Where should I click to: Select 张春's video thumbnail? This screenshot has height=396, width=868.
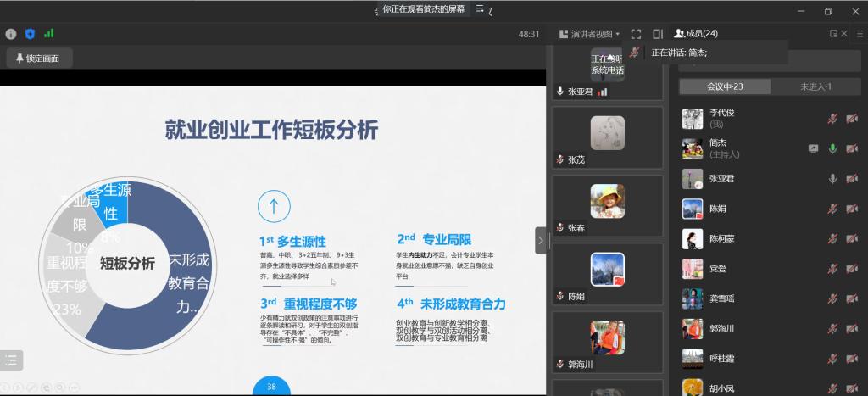[x=607, y=202]
